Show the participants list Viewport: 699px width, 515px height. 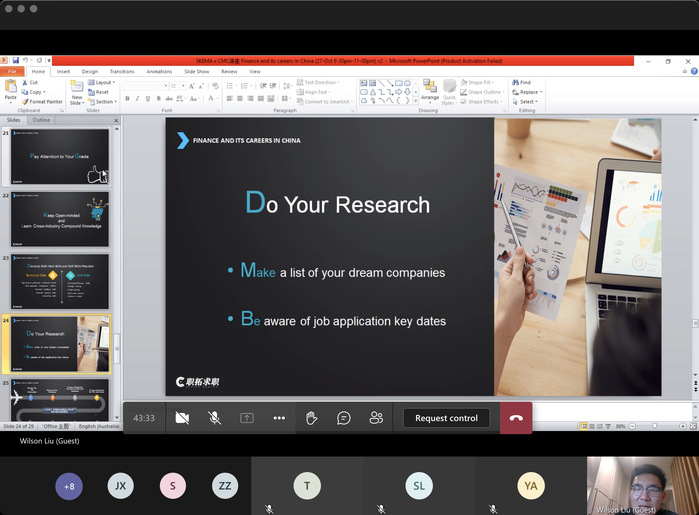pos(376,418)
